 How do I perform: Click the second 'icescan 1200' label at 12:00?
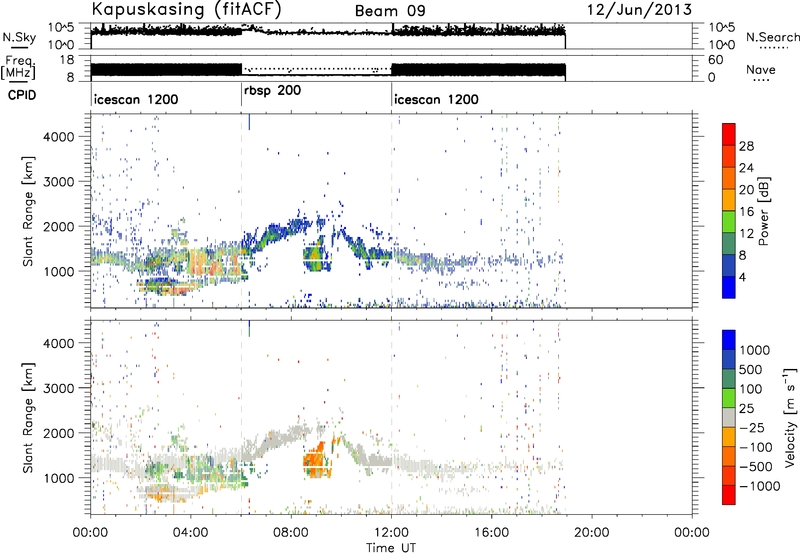pyautogui.click(x=436, y=99)
